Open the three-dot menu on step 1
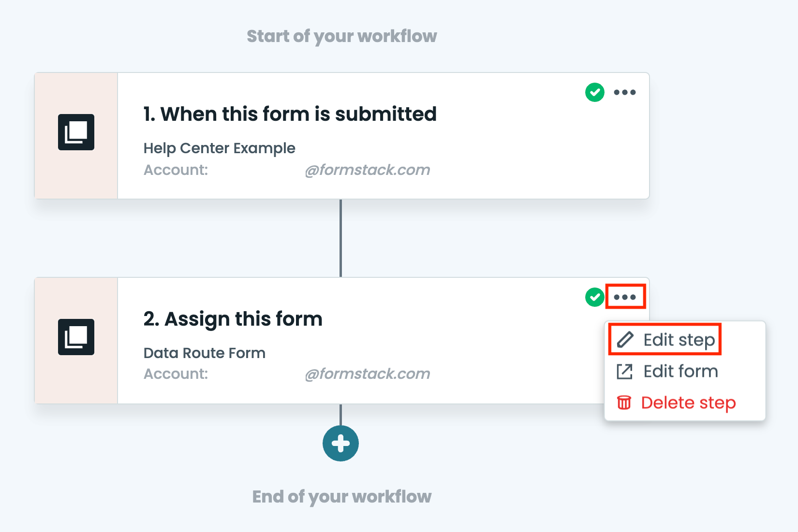This screenshot has height=532, width=798. pyautogui.click(x=624, y=92)
